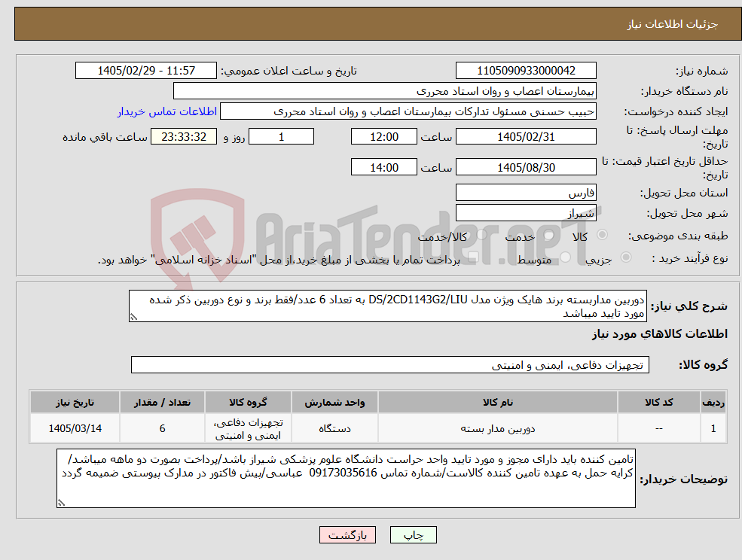
Task: Open the اطلاعات تماس خریدار link
Action: tap(167, 111)
